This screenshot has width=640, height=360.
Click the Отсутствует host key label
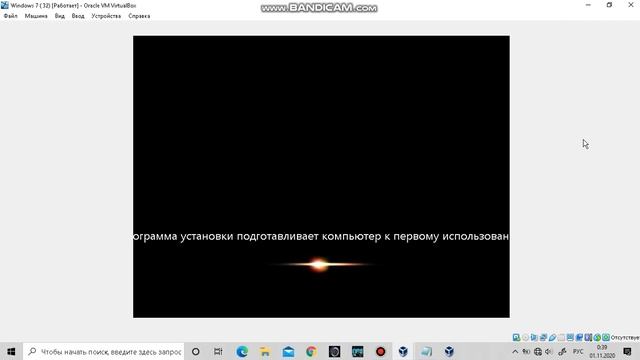[x=625, y=338]
